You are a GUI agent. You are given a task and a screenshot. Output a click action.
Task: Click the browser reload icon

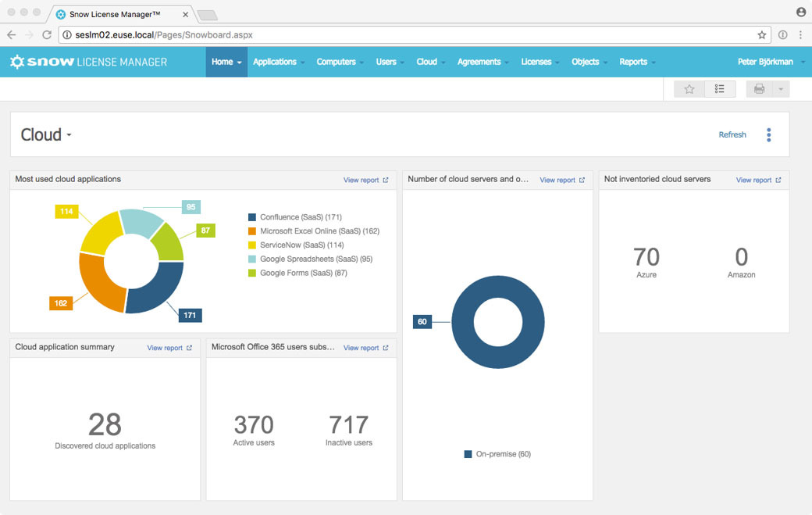(47, 35)
